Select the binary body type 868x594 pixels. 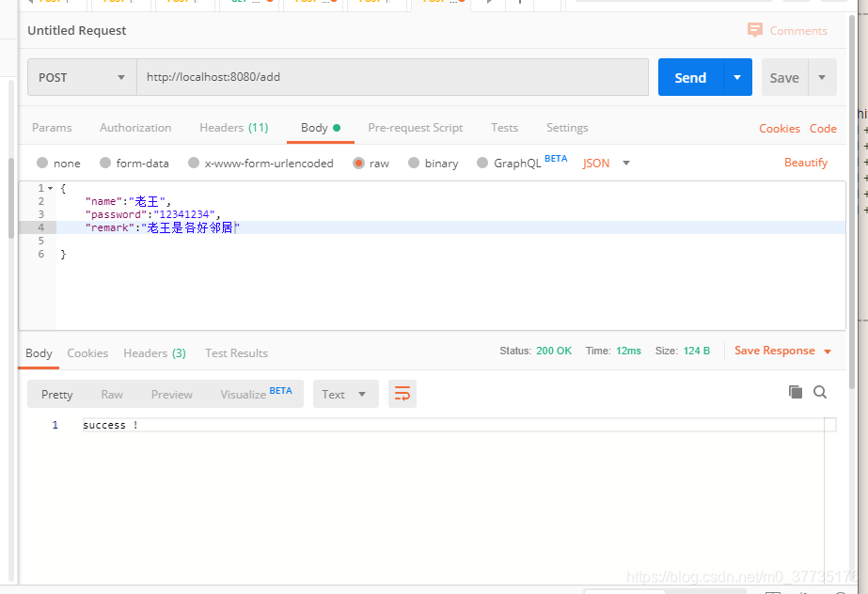click(414, 163)
